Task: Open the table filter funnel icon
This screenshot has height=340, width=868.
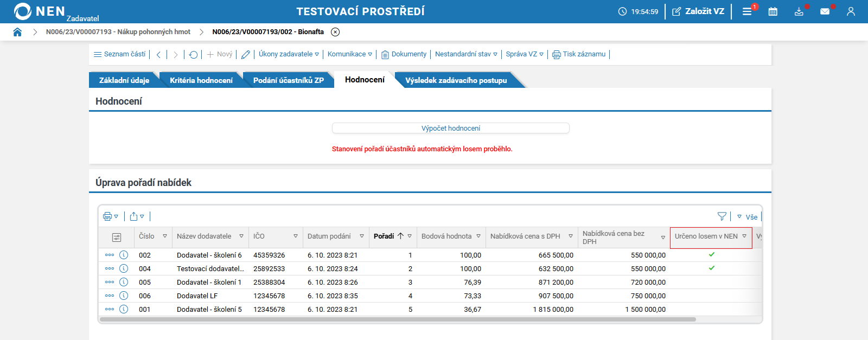Action: pyautogui.click(x=722, y=216)
